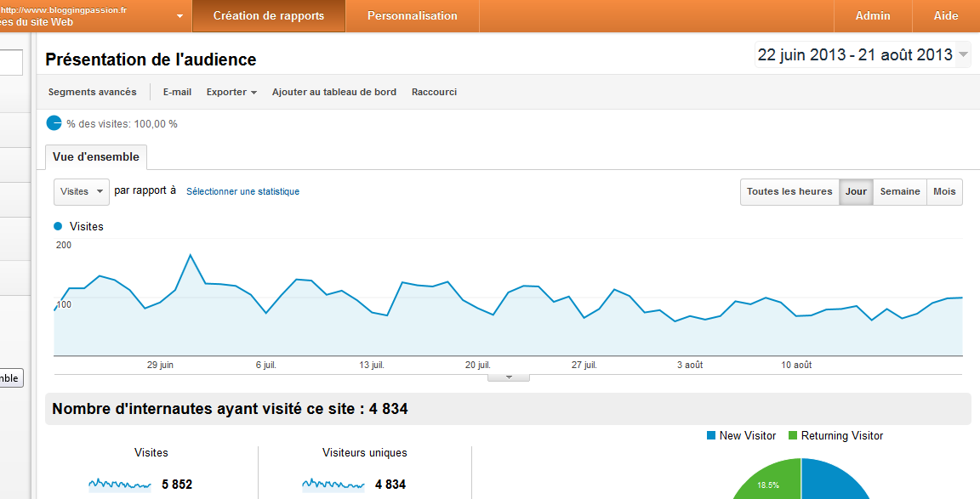The height and width of the screenshot is (499, 980).
Task: Click the Returning Visitor green legend square
Action: [x=793, y=435]
